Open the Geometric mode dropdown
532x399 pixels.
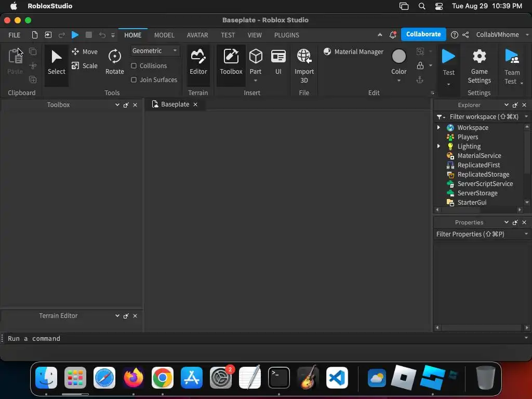click(155, 51)
